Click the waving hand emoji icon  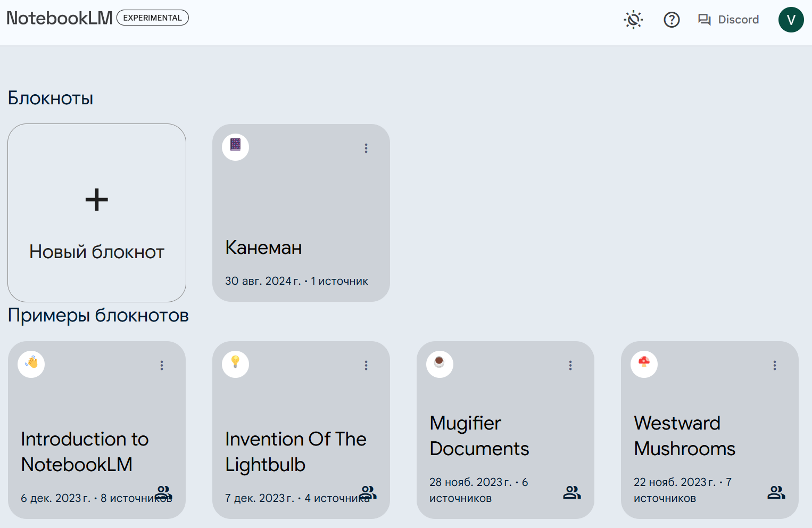pos(31,363)
